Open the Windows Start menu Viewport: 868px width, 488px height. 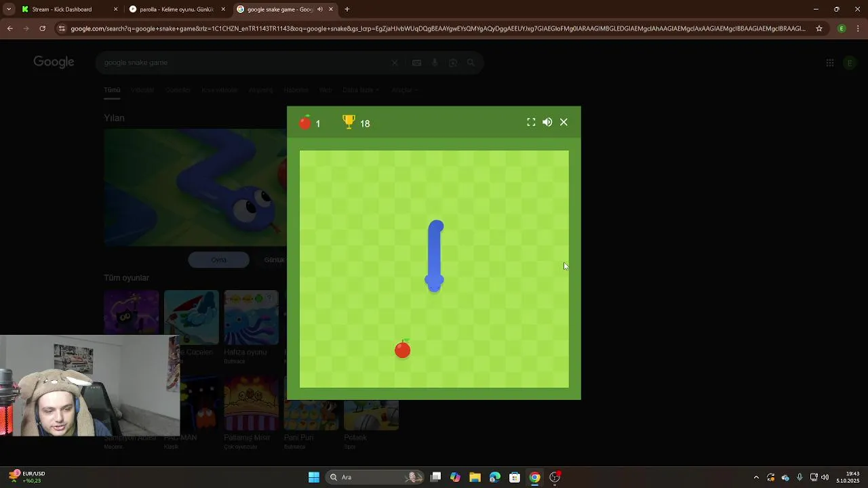click(314, 477)
